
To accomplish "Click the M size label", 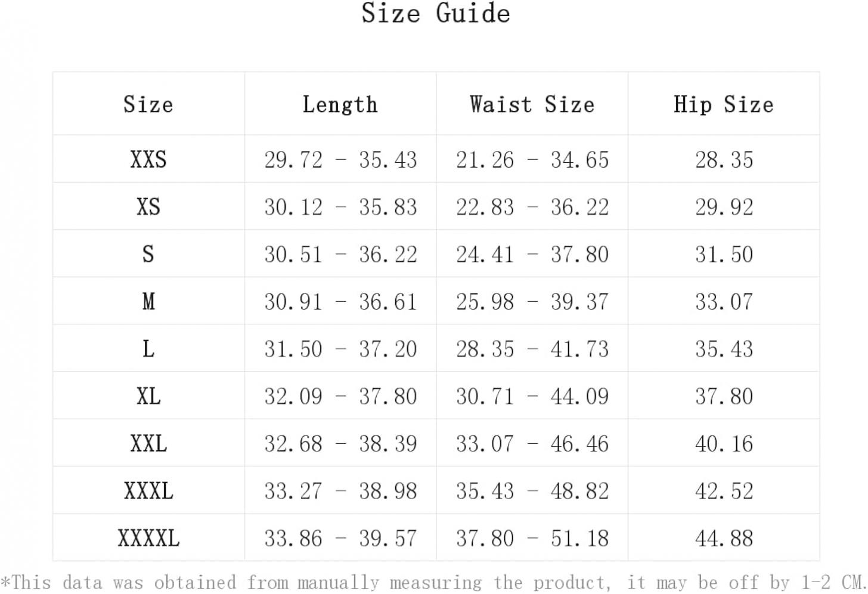I will tap(148, 301).
